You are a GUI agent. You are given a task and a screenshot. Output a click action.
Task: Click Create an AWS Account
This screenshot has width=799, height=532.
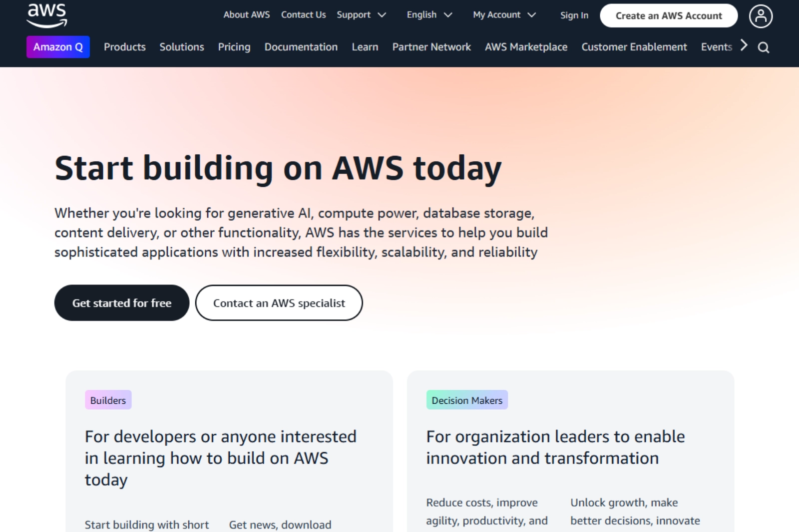[669, 15]
